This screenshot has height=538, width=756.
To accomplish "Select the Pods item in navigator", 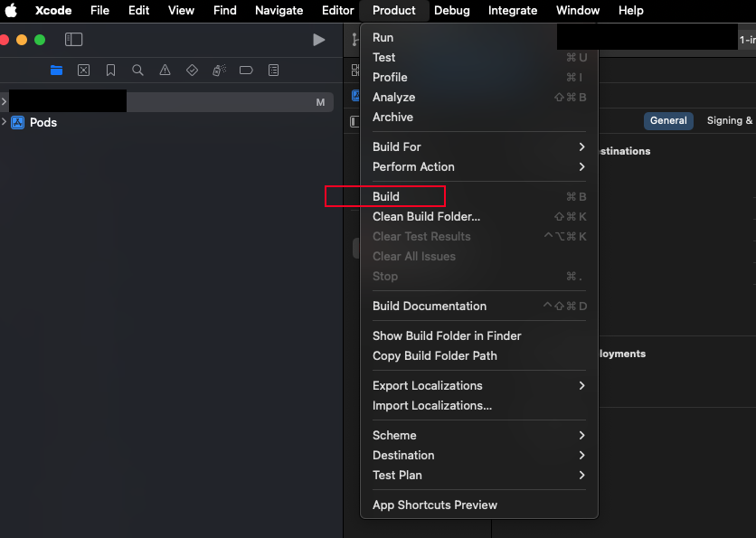I will (x=43, y=122).
